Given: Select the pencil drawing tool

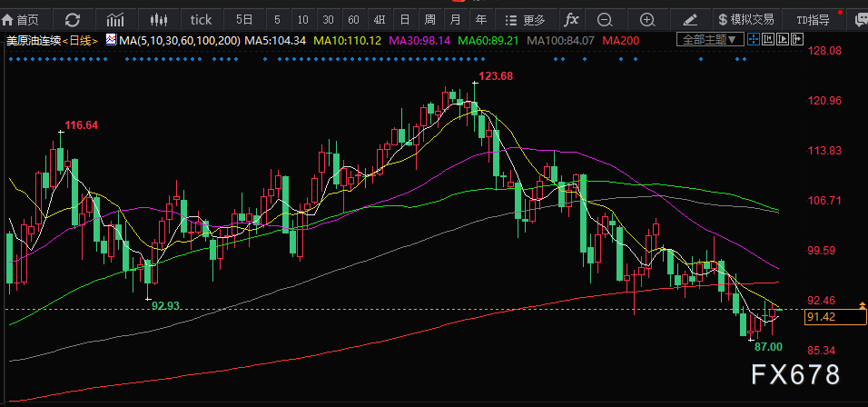Looking at the screenshot, I should click(x=690, y=20).
